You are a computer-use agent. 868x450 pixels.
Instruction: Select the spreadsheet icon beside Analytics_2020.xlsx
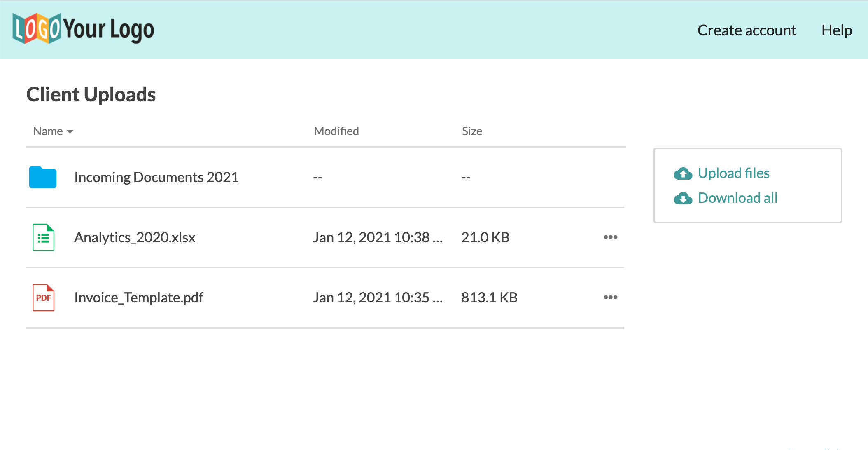[43, 237]
